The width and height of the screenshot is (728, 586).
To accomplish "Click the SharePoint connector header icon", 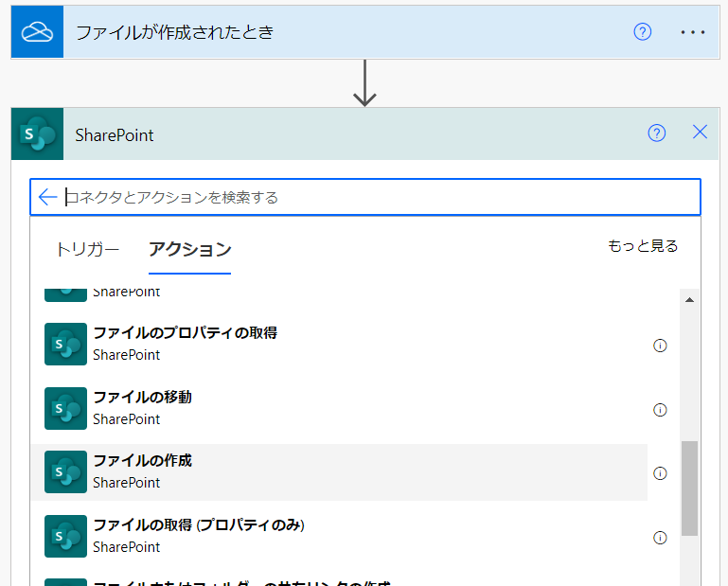I will 37,134.
